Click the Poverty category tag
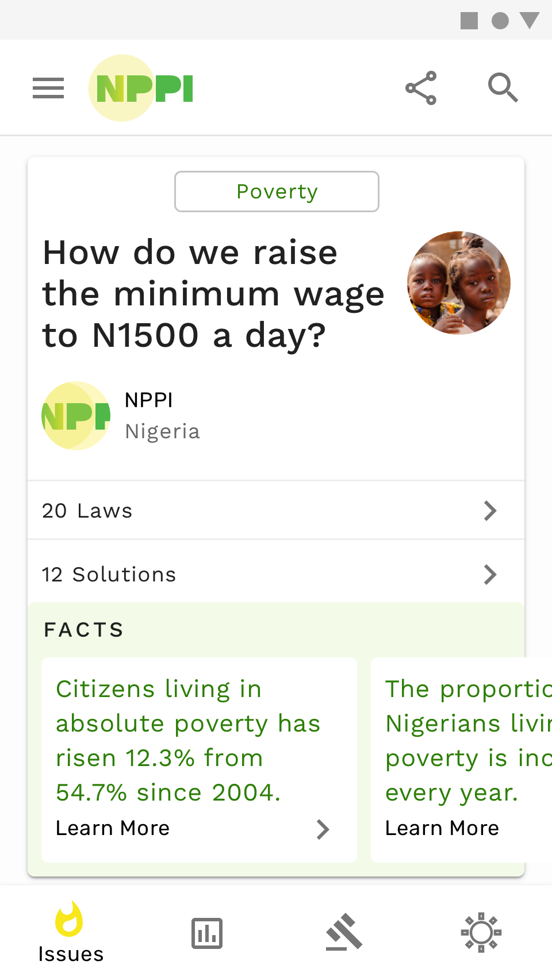 pyautogui.click(x=277, y=192)
